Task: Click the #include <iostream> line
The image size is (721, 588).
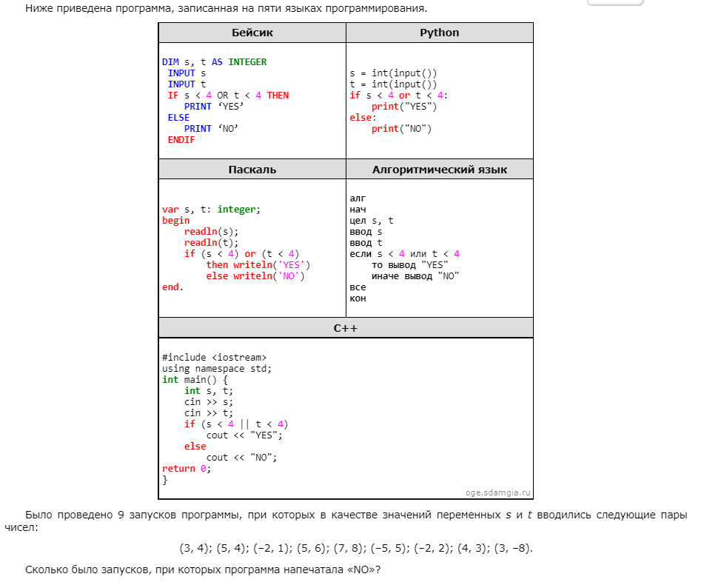Action: pyautogui.click(x=214, y=358)
